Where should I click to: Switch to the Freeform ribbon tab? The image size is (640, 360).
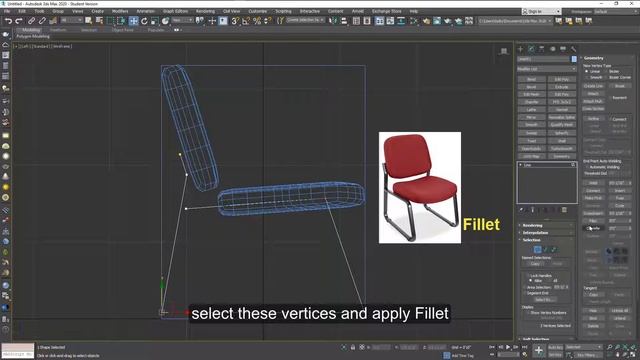click(x=58, y=30)
